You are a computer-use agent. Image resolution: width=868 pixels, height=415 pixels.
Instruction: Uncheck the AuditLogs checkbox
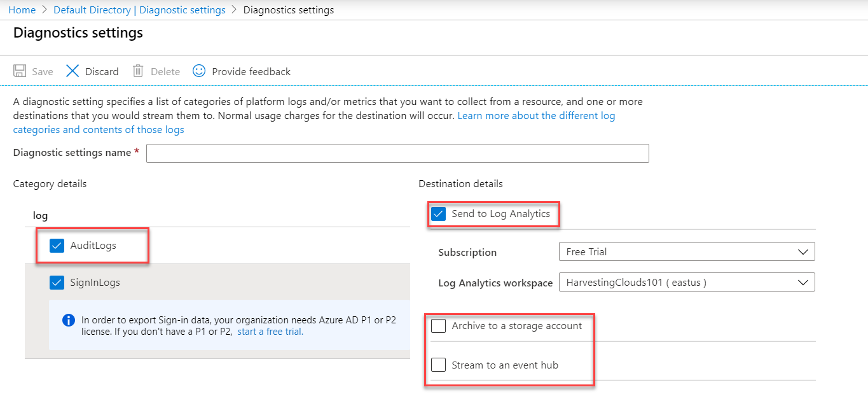57,246
